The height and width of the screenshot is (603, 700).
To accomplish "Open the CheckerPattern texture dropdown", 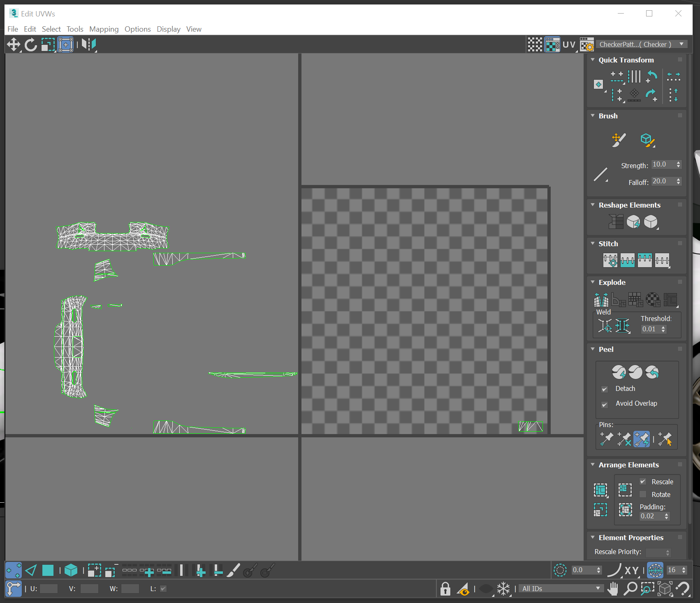I will tap(642, 44).
